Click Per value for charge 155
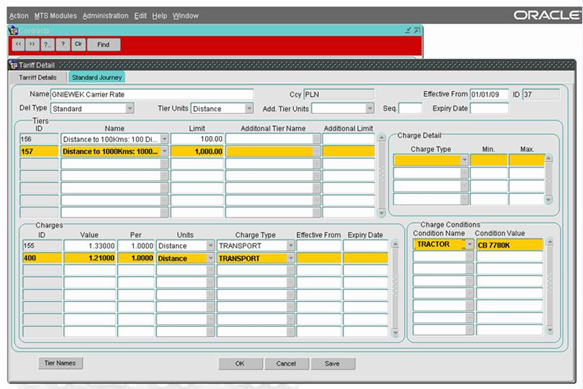 coord(136,245)
